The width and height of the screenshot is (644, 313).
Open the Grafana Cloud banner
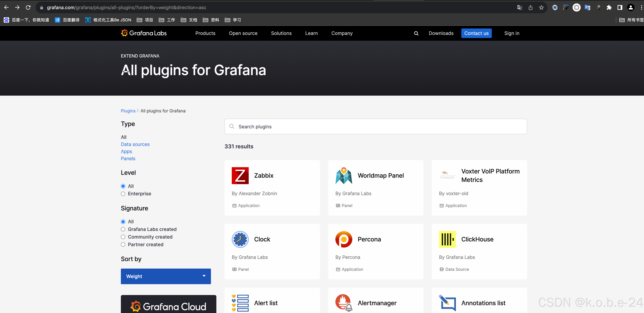tap(168, 304)
